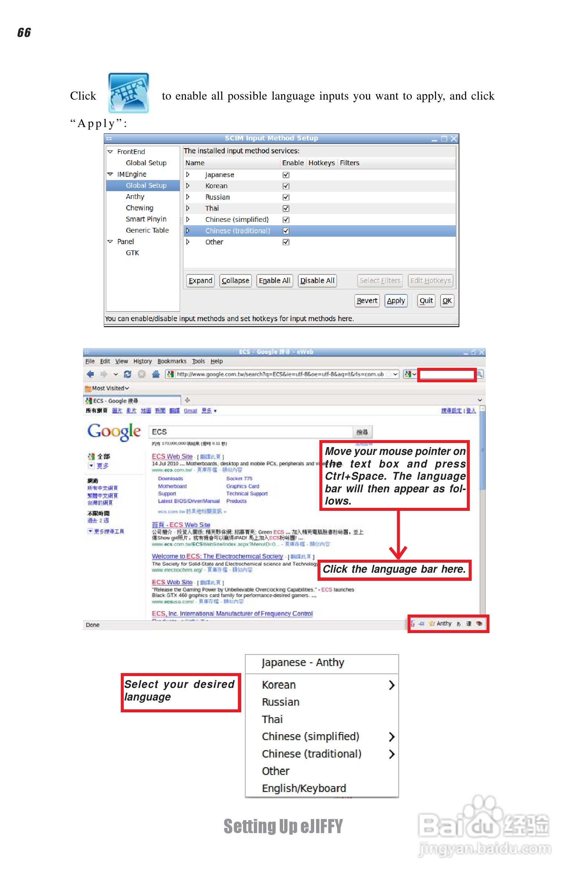This screenshot has width=588, height=882.
Task: Toggle the Russian enable checkbox
Action: 286,197
